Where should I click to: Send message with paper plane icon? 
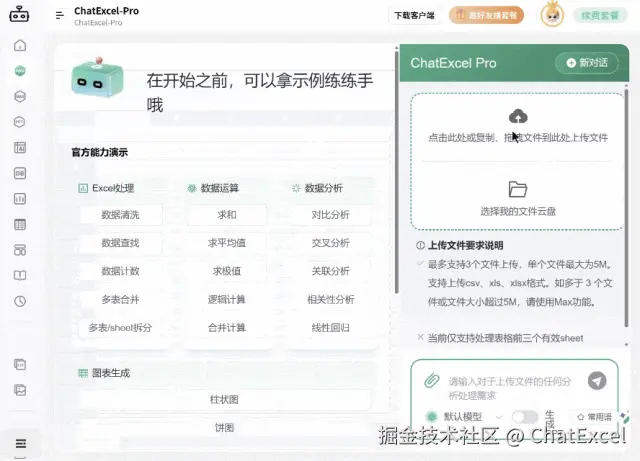click(x=597, y=381)
